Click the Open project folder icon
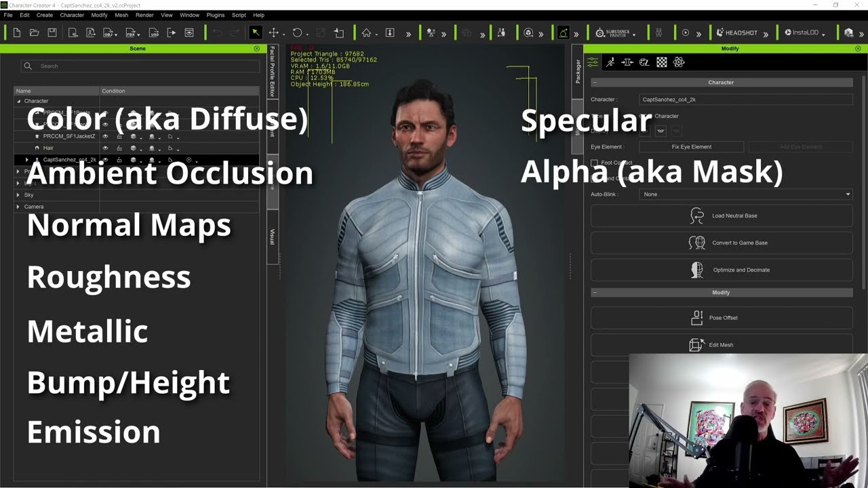This screenshot has height=488, width=868. [35, 33]
